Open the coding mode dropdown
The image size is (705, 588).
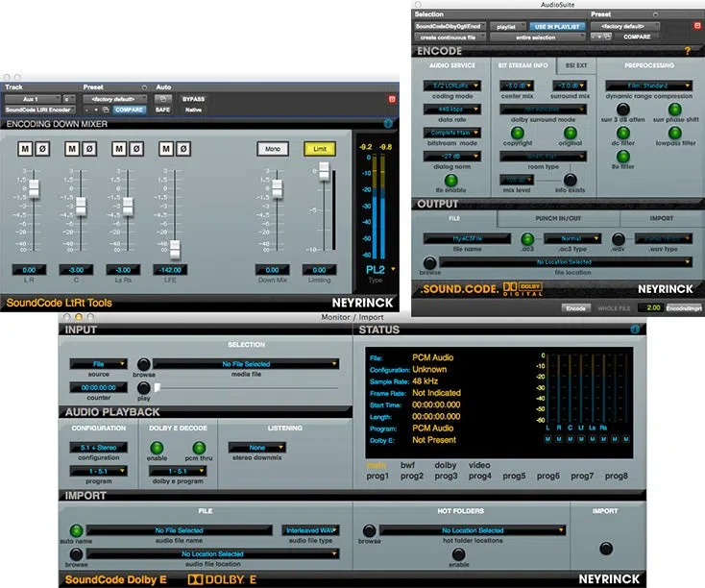pos(451,86)
